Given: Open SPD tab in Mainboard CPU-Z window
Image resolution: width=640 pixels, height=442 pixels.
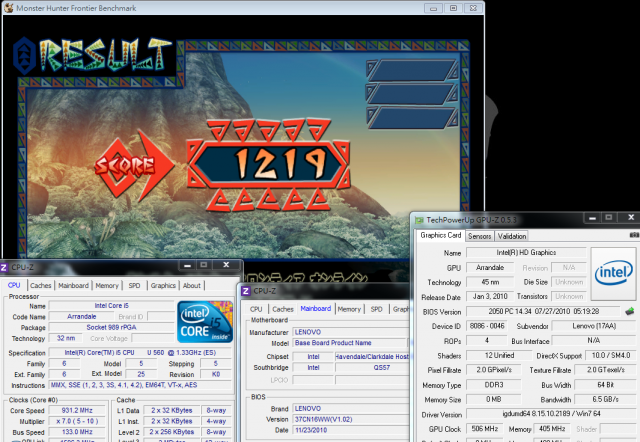Looking at the screenshot, I should point(376,309).
